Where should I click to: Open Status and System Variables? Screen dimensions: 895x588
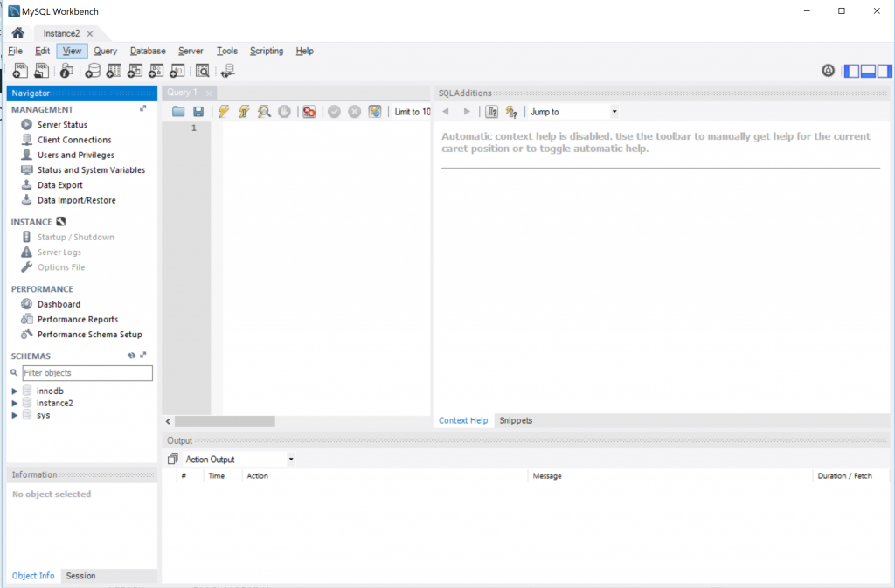pyautogui.click(x=91, y=170)
